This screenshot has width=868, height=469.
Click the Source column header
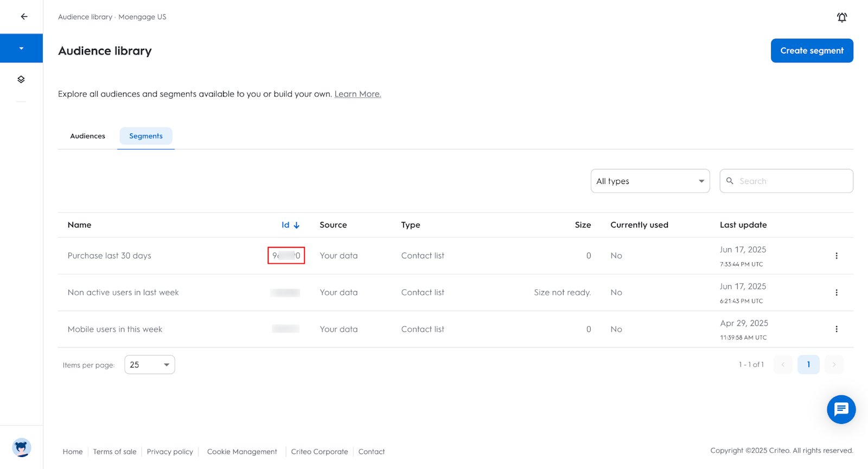(333, 225)
